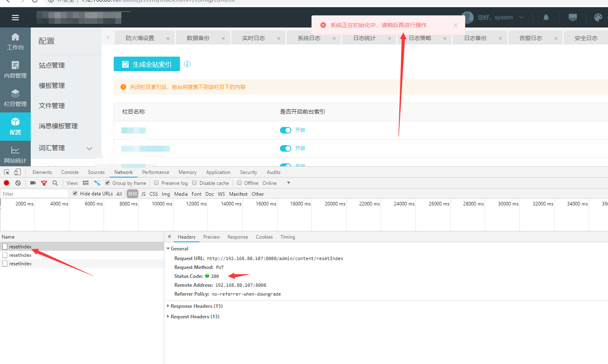View the Response tab
Image resolution: width=608 pixels, height=364 pixels.
click(x=238, y=237)
